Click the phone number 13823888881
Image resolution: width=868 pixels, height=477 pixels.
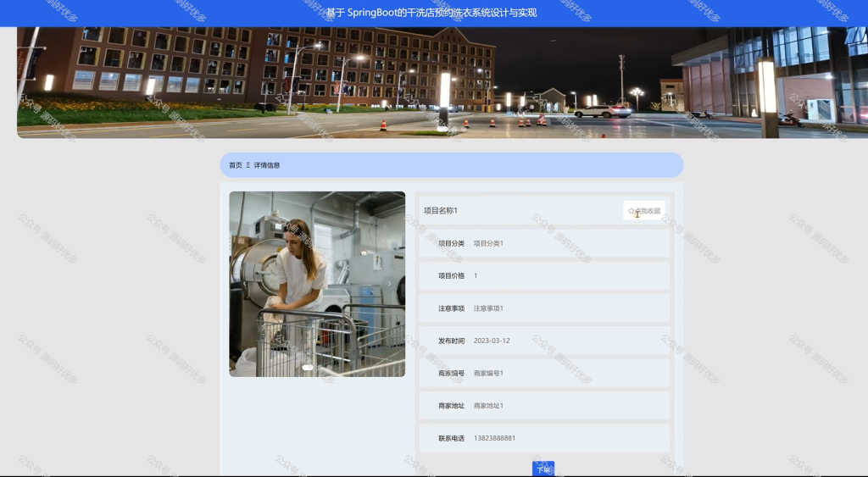click(x=494, y=438)
